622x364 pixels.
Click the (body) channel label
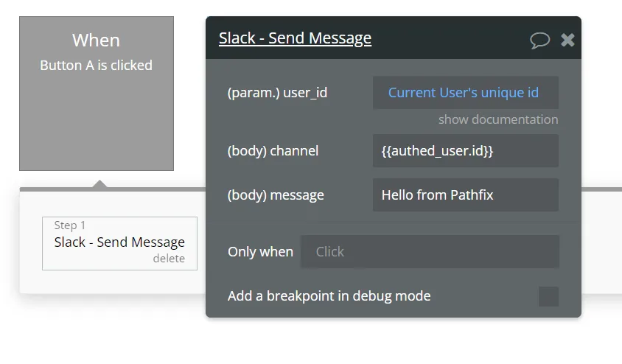273,150
